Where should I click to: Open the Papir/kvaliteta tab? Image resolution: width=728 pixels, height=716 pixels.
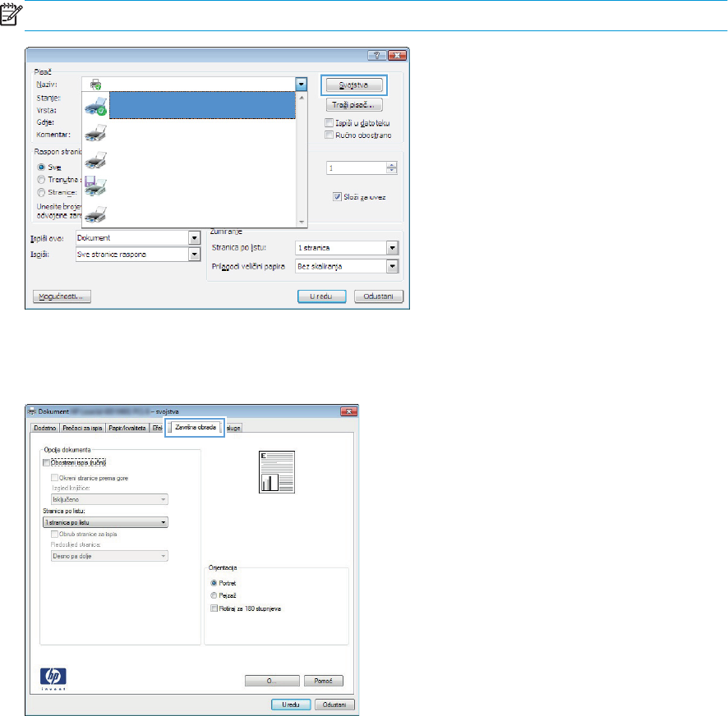pos(127,428)
